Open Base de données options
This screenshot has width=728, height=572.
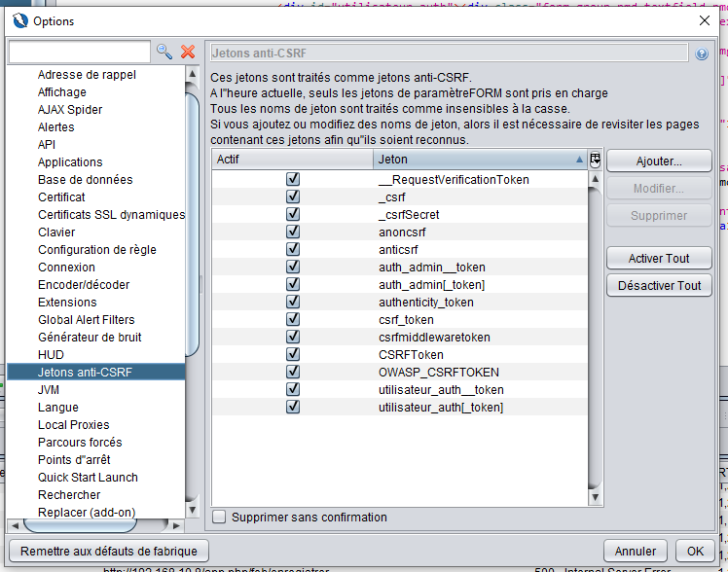[86, 180]
